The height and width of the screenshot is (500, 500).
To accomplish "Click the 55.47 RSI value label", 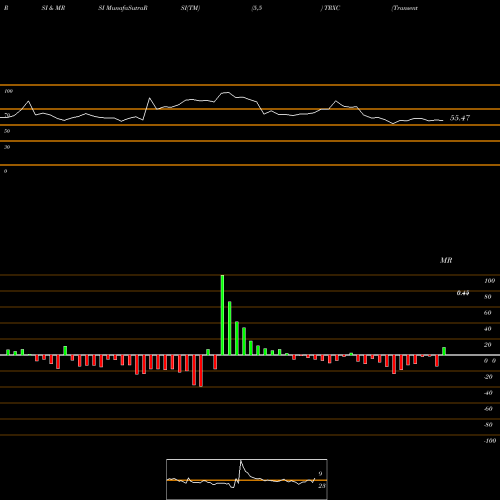I will click(460, 118).
